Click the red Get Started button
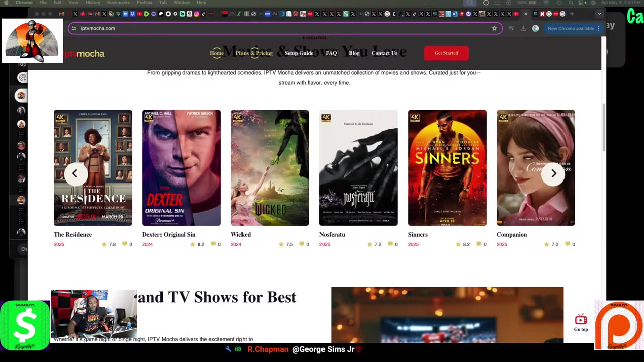The width and height of the screenshot is (644, 362). pyautogui.click(x=446, y=53)
